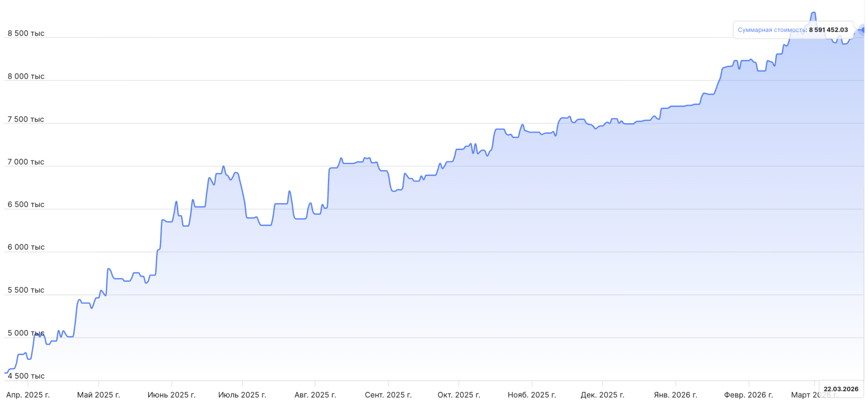Click the Янв. 2026 г. axis label

pyautogui.click(x=675, y=395)
